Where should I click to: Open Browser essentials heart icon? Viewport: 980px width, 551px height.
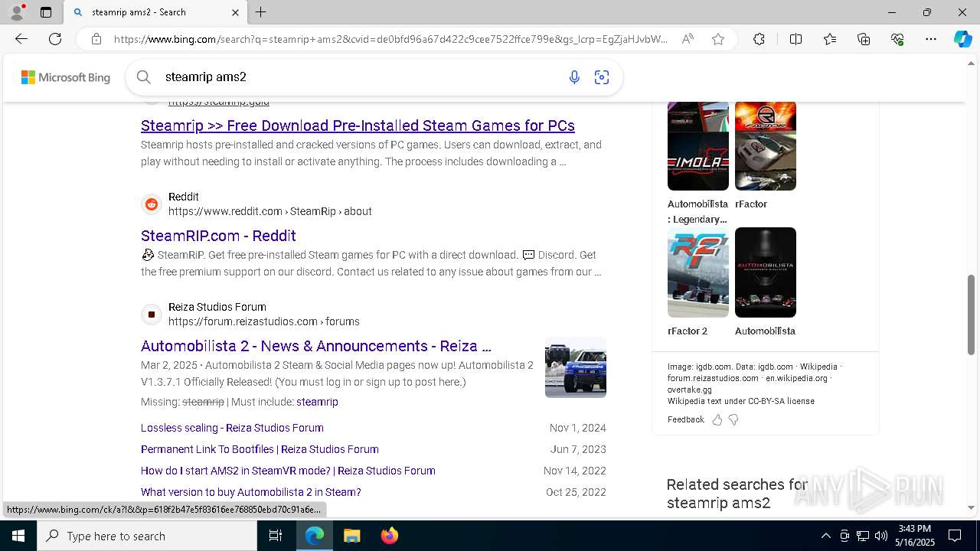897,39
